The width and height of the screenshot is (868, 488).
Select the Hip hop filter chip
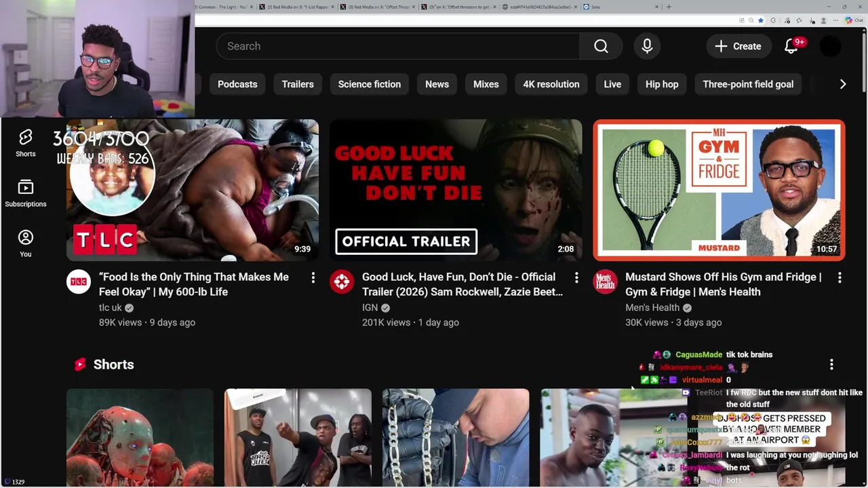pyautogui.click(x=662, y=84)
